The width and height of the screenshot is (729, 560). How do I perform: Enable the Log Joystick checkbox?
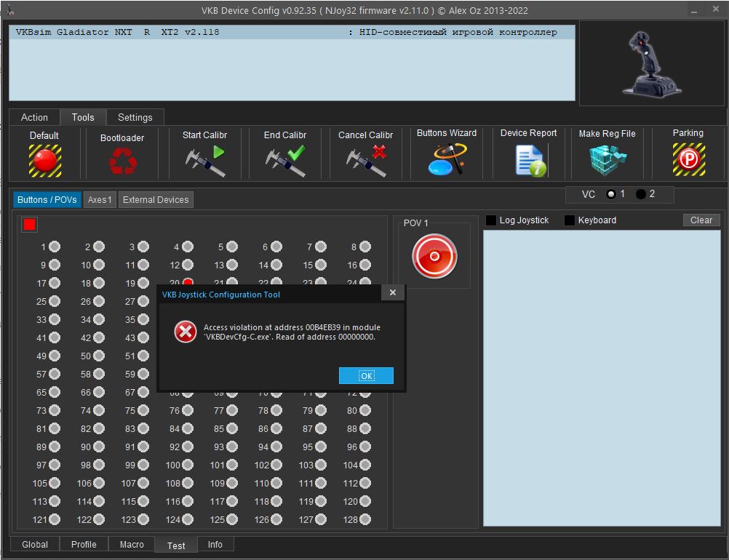pyautogui.click(x=491, y=220)
